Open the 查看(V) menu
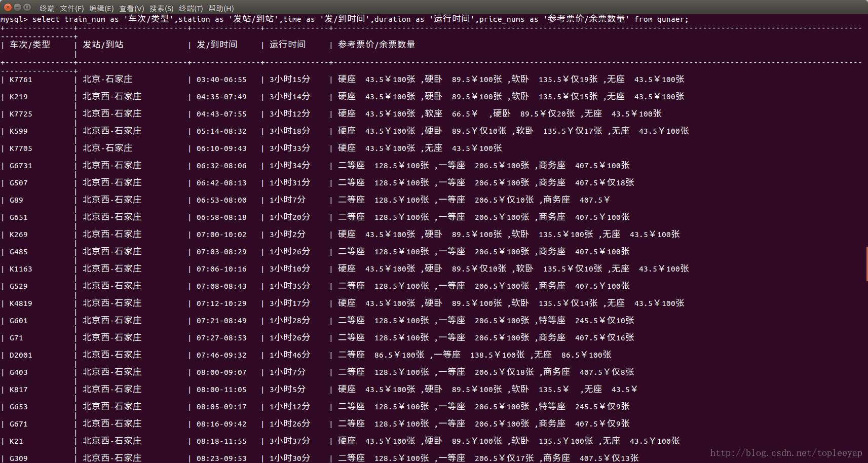 (132, 8)
